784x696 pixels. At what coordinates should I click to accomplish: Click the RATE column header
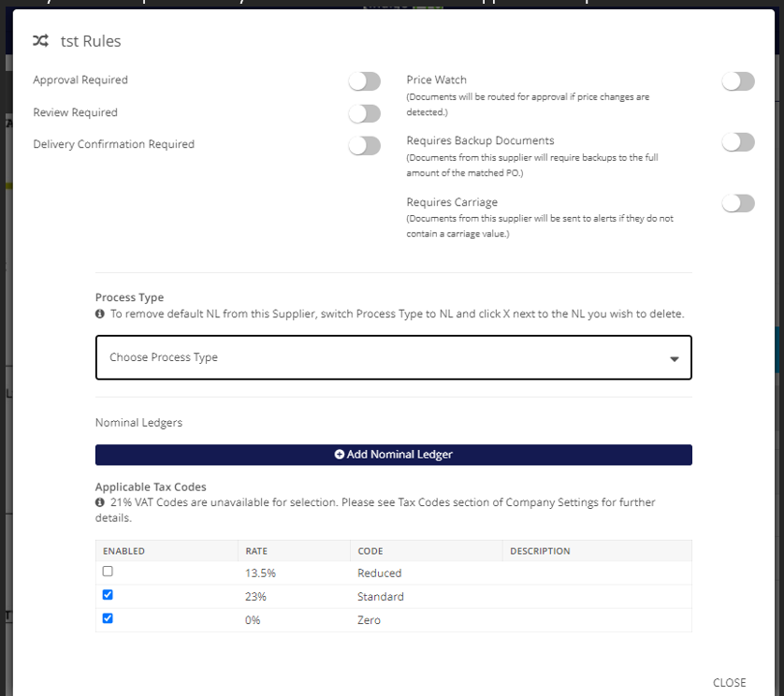click(255, 551)
